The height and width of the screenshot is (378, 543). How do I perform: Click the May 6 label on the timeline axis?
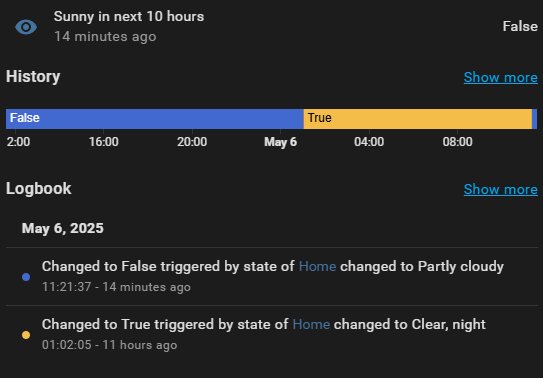(281, 142)
